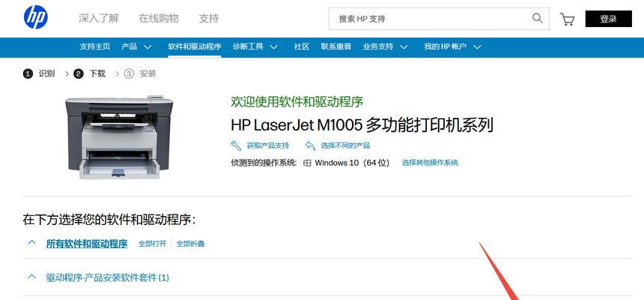644x300 pixels.
Task: Click 产品 nav label
Action: [x=130, y=47]
